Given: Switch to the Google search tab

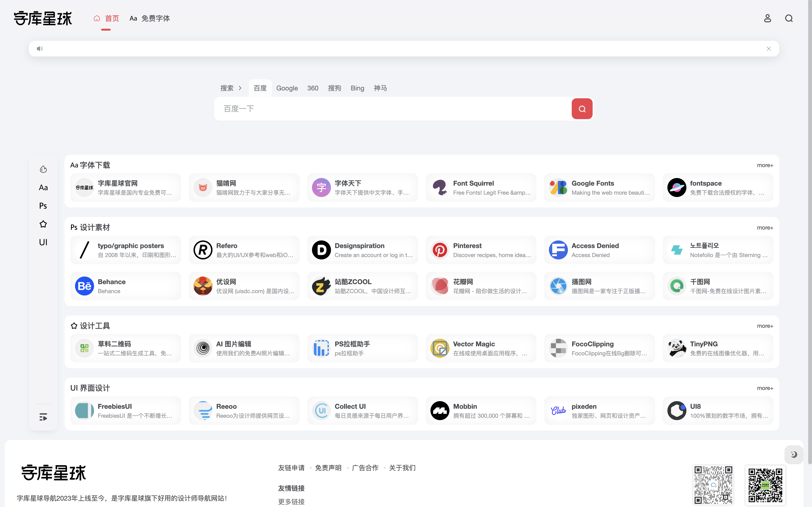Looking at the screenshot, I should (287, 88).
